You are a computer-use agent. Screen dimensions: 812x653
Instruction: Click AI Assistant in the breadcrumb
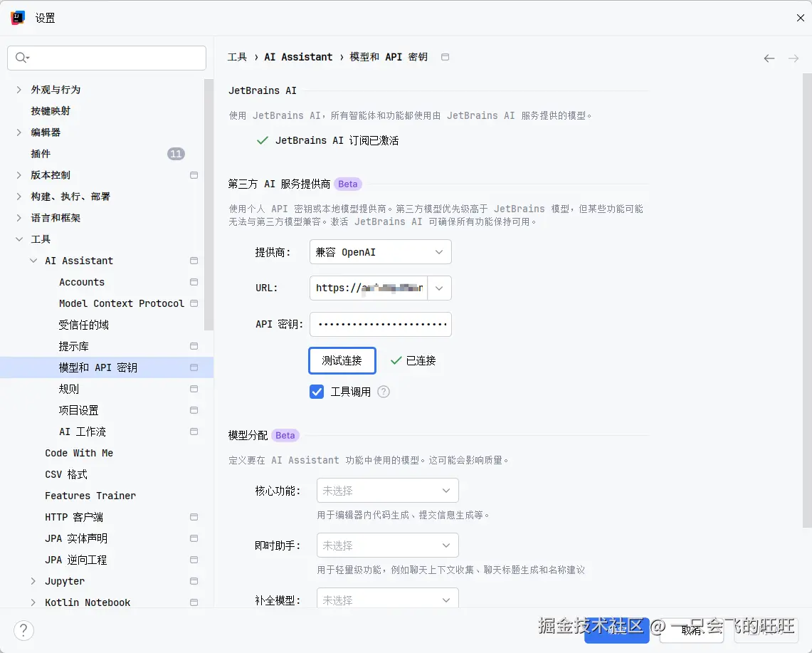coord(298,57)
